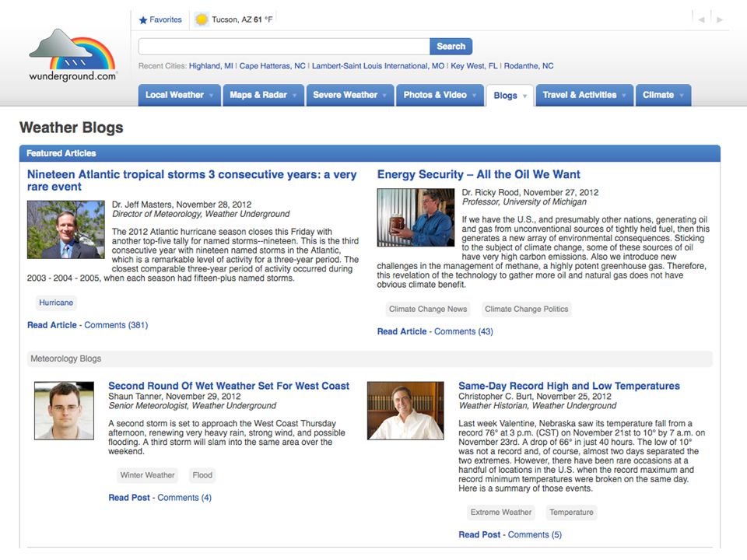Screen dimensions: 747x560
Task: Click the left arrow at top right
Action: click(701, 20)
